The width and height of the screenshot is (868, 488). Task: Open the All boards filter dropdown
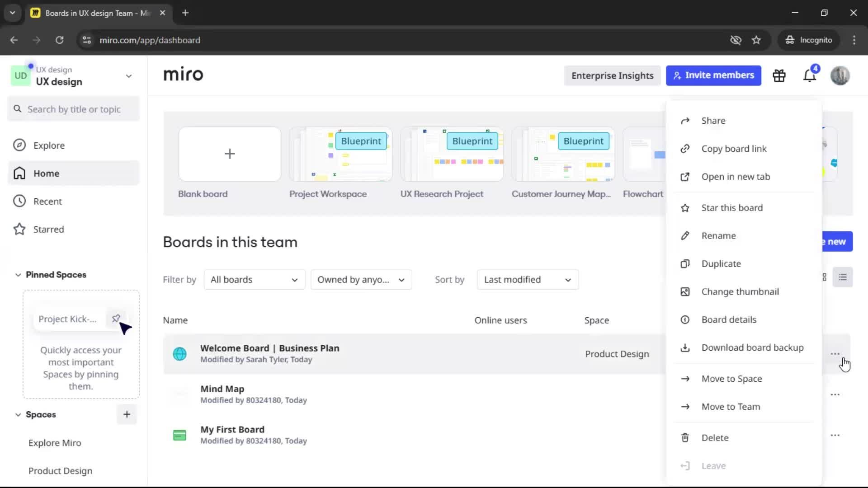tap(255, 280)
